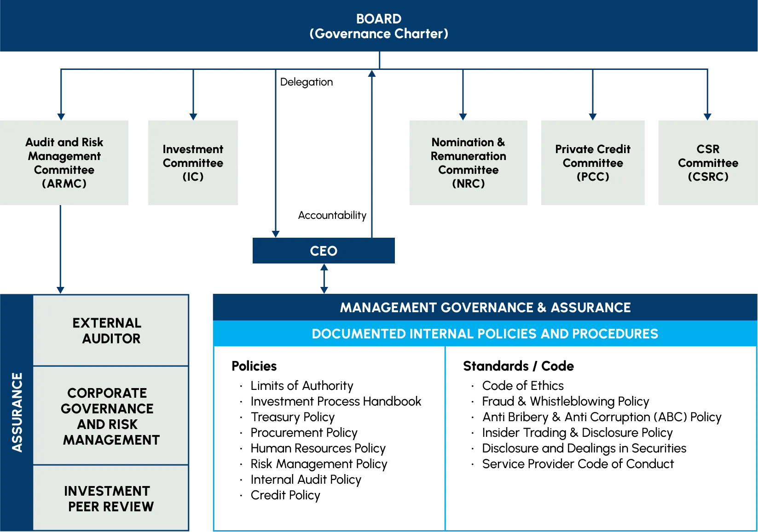
Task: Select the Nomination & Remuneration Committee box
Action: click(x=469, y=162)
